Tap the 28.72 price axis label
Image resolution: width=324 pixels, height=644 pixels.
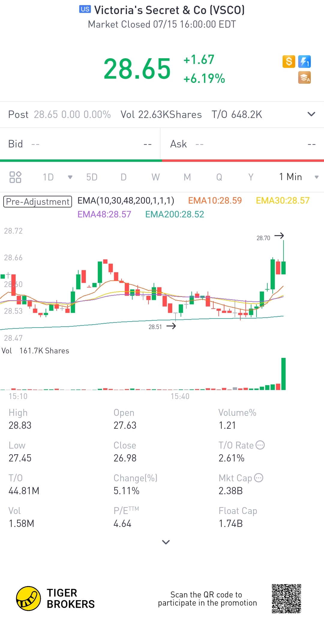[x=13, y=231]
